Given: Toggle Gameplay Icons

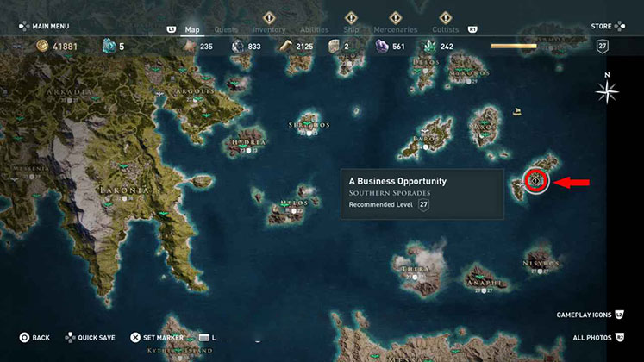Looking at the screenshot, I should (591, 315).
